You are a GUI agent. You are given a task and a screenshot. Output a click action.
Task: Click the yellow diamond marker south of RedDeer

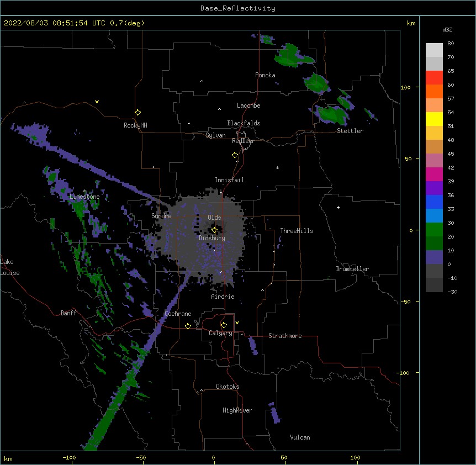coord(235,155)
